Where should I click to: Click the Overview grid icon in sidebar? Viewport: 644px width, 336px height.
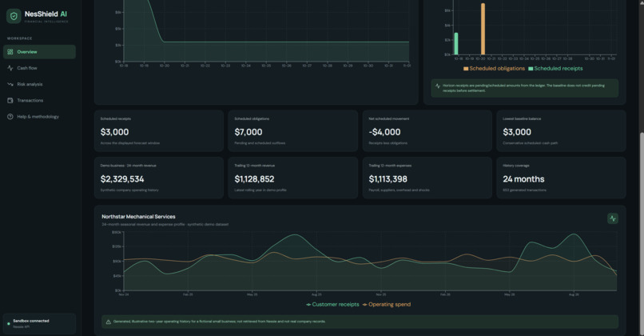coord(10,52)
